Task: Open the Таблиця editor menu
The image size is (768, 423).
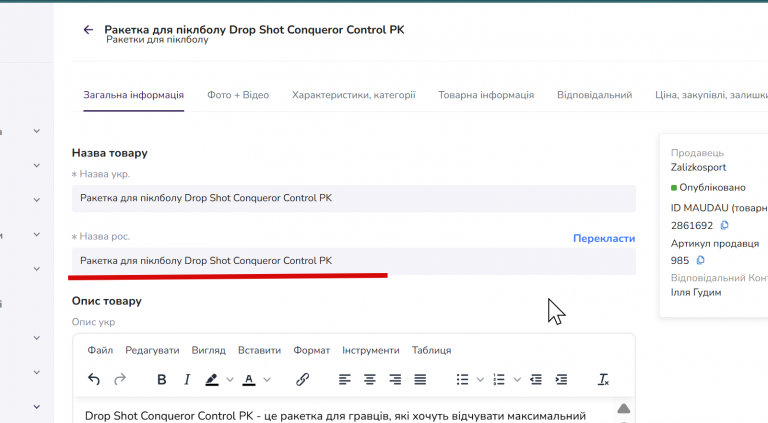Action: tap(432, 351)
